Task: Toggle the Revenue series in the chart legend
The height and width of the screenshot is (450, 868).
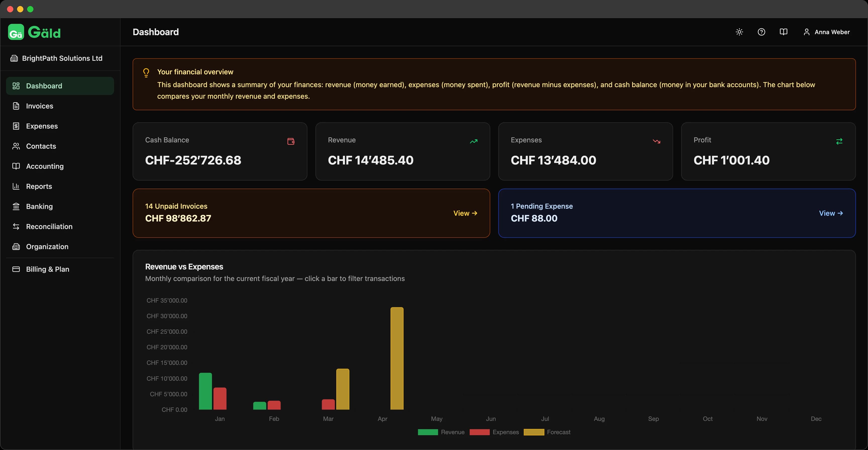Action: (442, 432)
